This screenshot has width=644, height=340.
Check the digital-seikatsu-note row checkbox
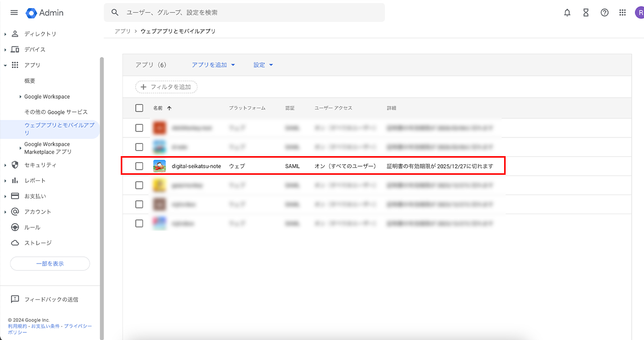(x=139, y=166)
